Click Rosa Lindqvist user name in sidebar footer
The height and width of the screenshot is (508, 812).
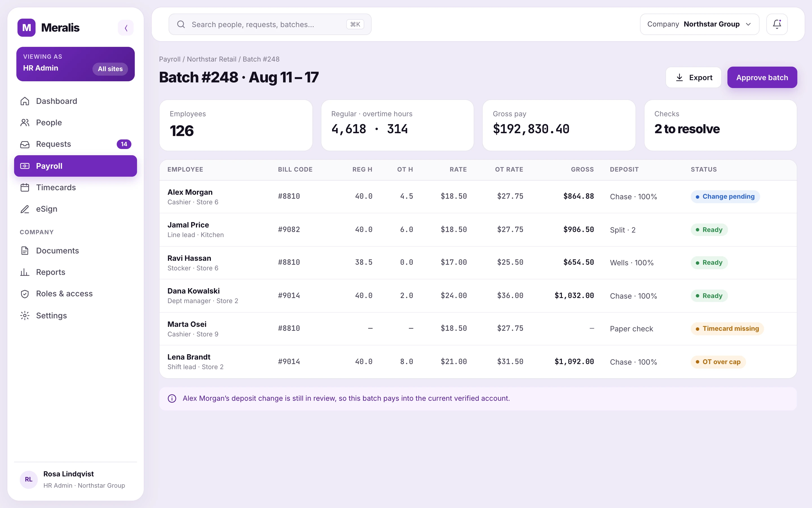click(69, 474)
